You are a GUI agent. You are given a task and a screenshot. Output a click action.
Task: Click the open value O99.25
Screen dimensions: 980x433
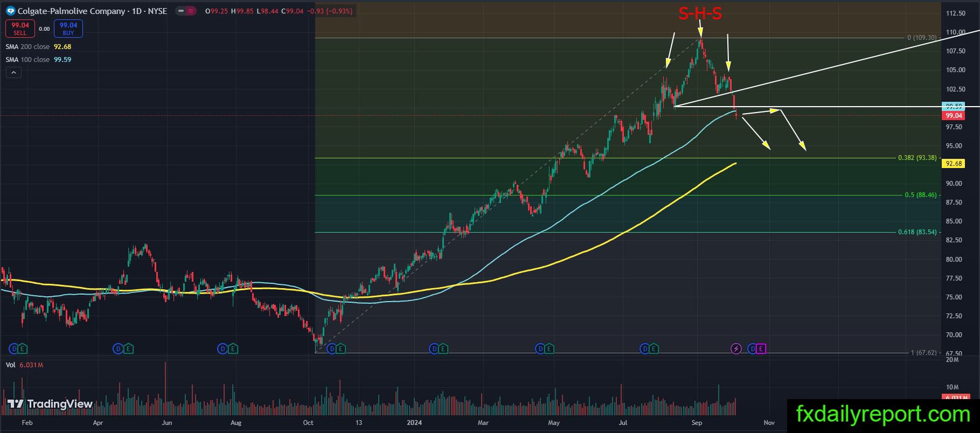pos(217,11)
